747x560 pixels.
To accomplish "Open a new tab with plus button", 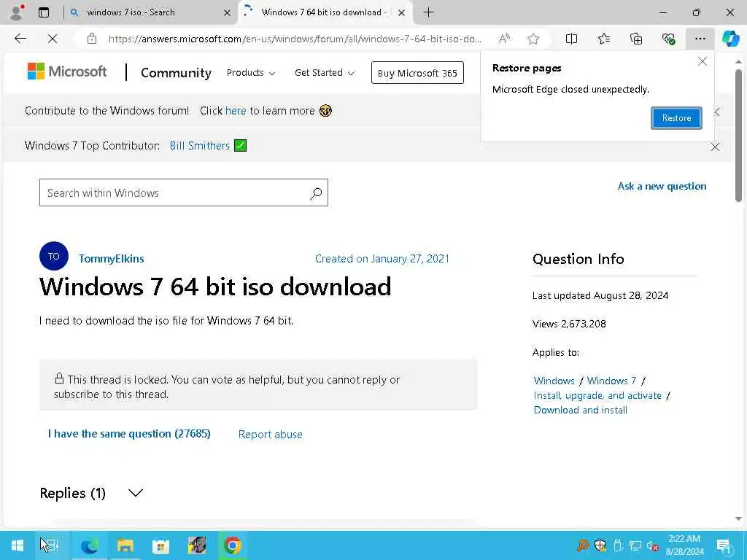I will coord(428,12).
